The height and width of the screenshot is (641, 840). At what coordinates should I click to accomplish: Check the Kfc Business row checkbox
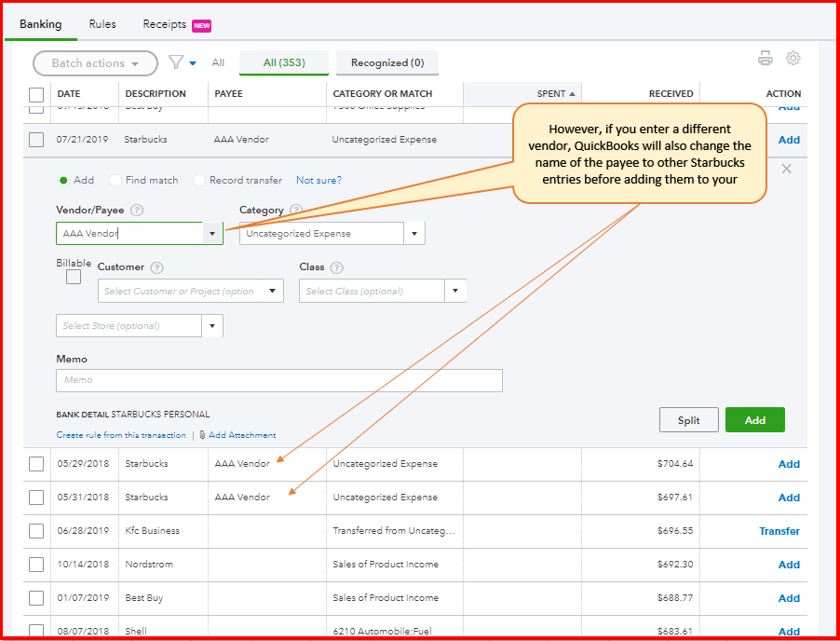pos(36,531)
